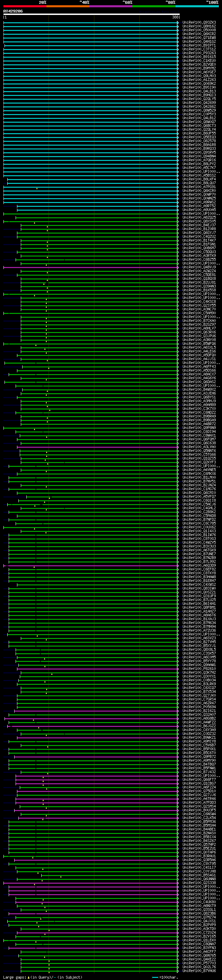The width and height of the screenshot is (222, 980).
Task: Select label UniRef100_A6Q3D9
Action: pos(199,566)
